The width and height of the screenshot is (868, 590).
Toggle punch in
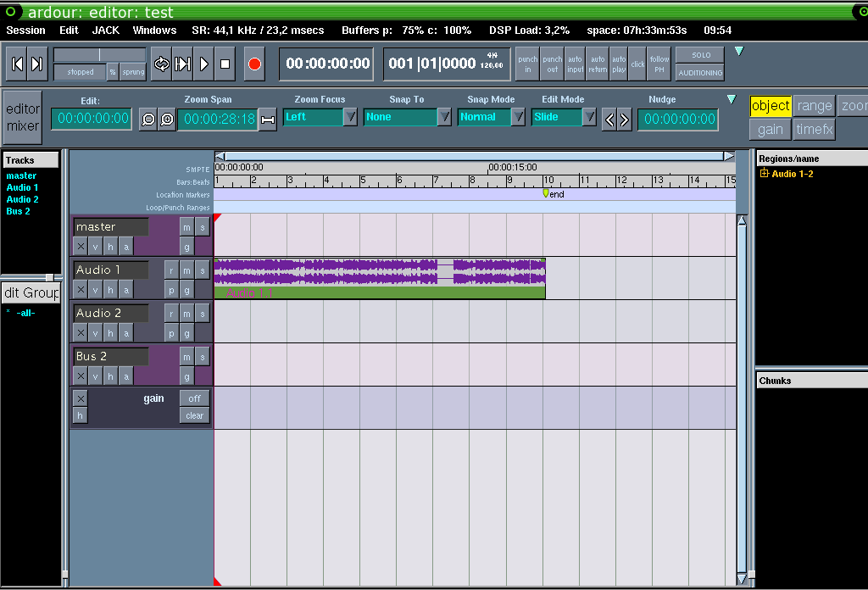tap(527, 64)
